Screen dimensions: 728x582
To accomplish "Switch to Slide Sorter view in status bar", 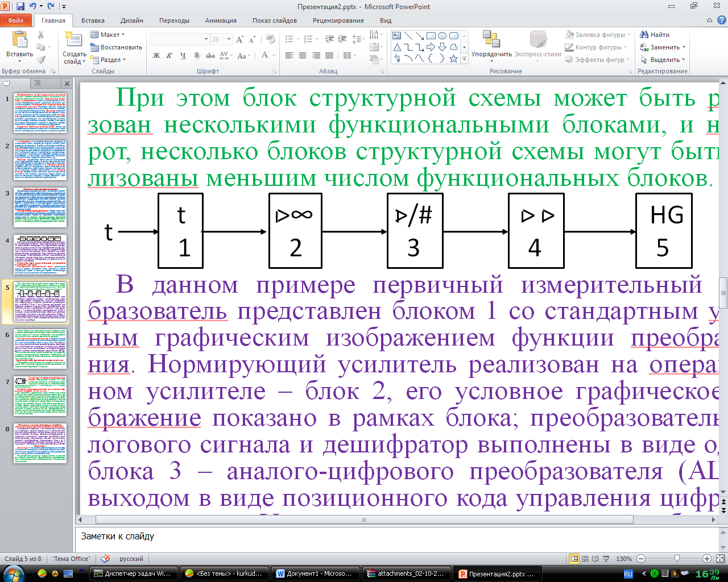I will pos(585,559).
